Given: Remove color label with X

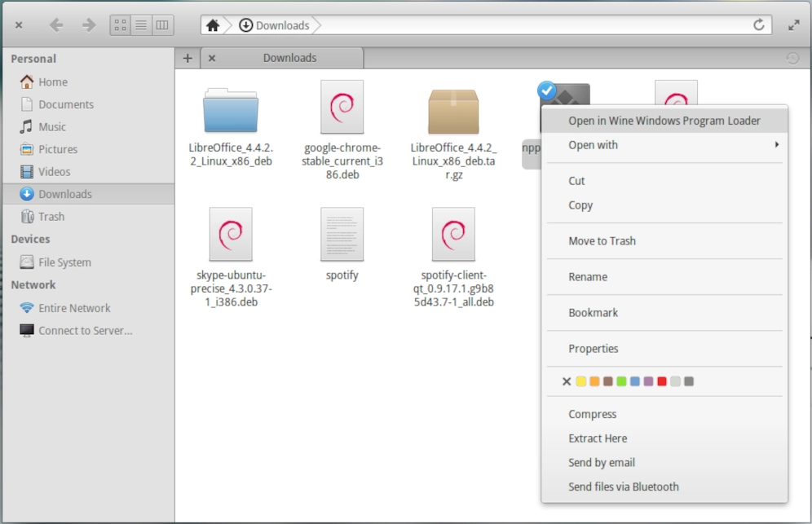Looking at the screenshot, I should tap(567, 381).
